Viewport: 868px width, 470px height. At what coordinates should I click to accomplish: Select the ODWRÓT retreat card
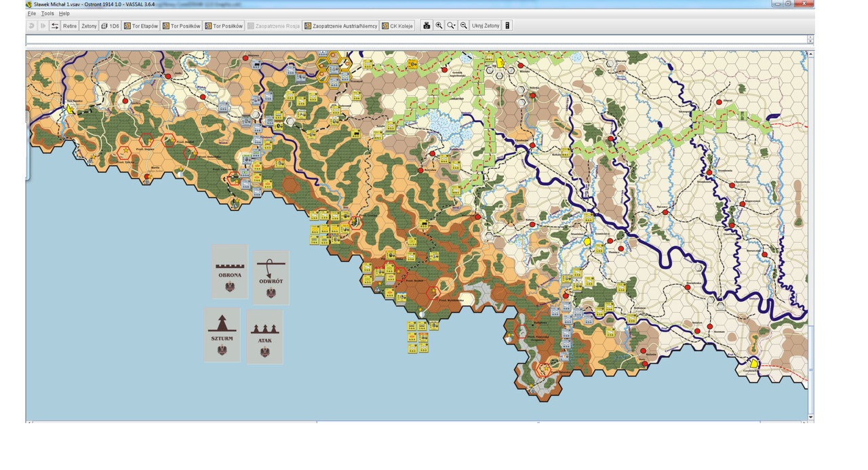[271, 277]
